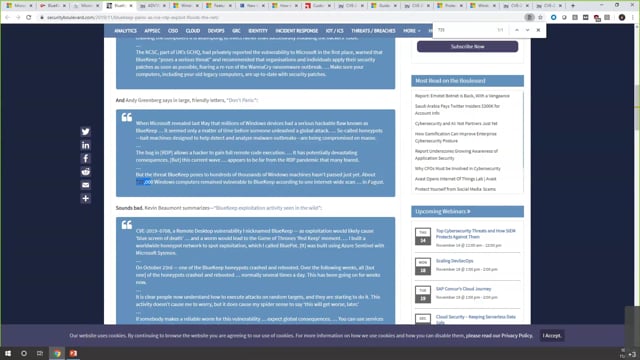The image size is (640, 360).
Task: Open the Chrome profile avatar
Action: tap(622, 17)
